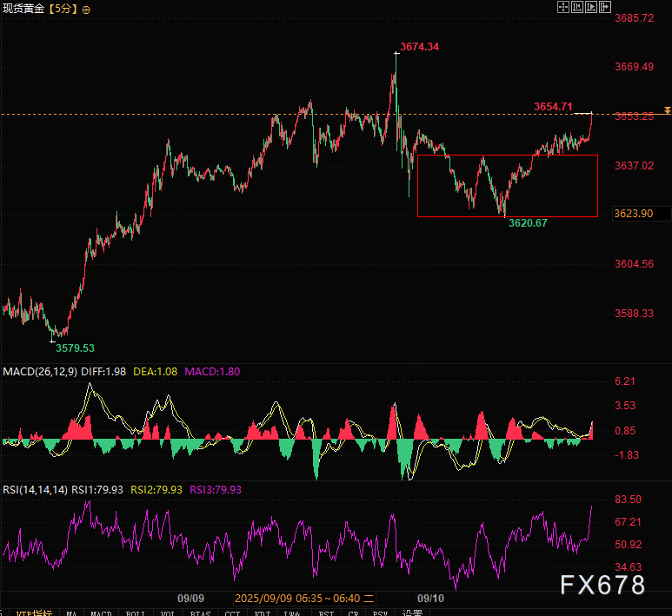Click the rightmost top-right toolbar icon

point(606,6)
